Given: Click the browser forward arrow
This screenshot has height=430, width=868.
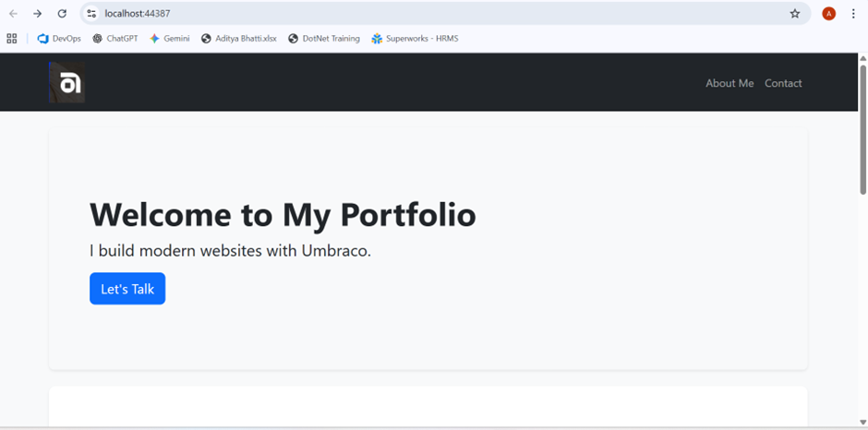Looking at the screenshot, I should pyautogui.click(x=37, y=14).
